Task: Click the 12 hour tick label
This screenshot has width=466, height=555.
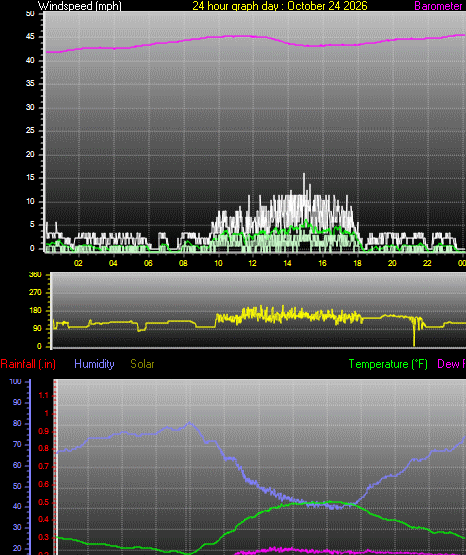Action: pyautogui.click(x=252, y=263)
